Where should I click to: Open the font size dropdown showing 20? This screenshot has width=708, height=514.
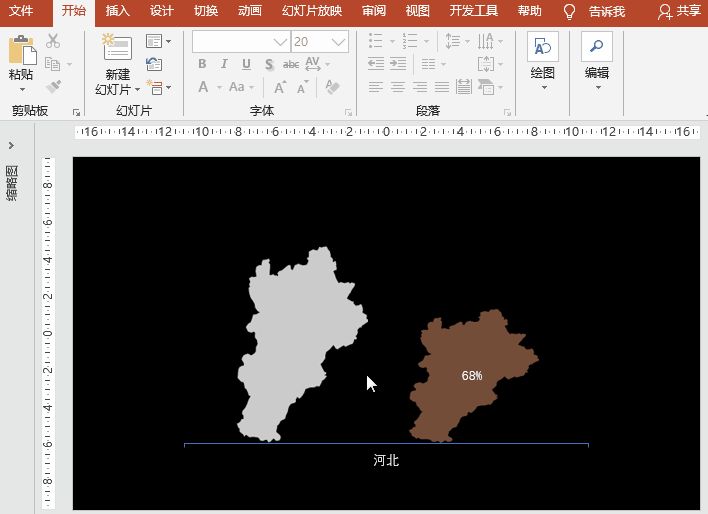tap(338, 42)
